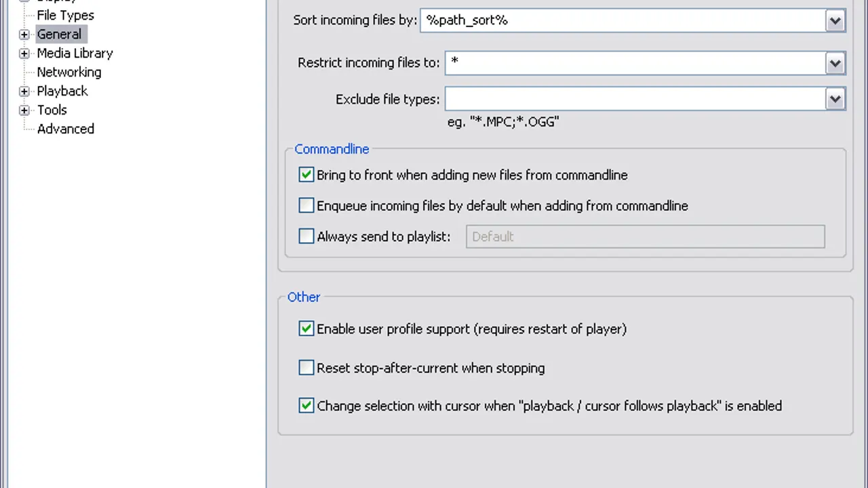Screen dimensions: 868x488
Task: Expand the General tree node
Action: pos(24,35)
